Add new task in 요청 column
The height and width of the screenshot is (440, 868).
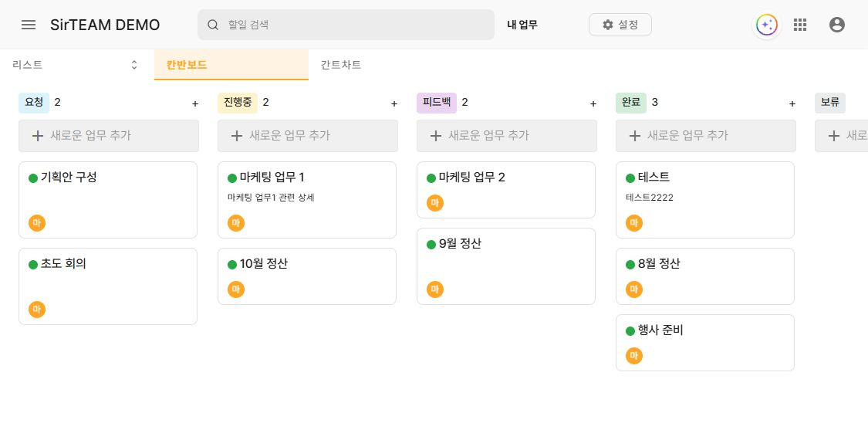coord(109,136)
